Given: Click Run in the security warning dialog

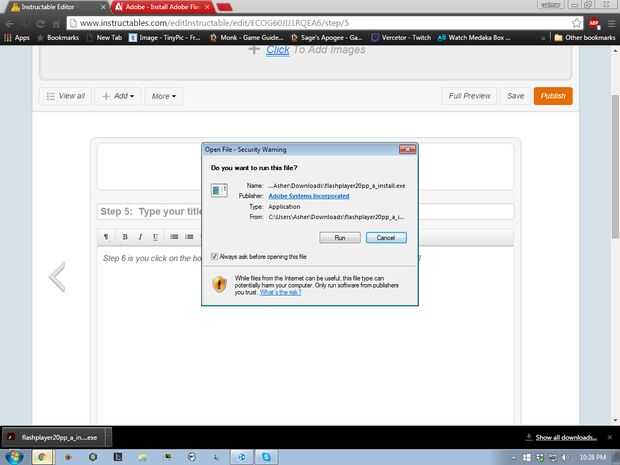Looking at the screenshot, I should click(x=340, y=238).
